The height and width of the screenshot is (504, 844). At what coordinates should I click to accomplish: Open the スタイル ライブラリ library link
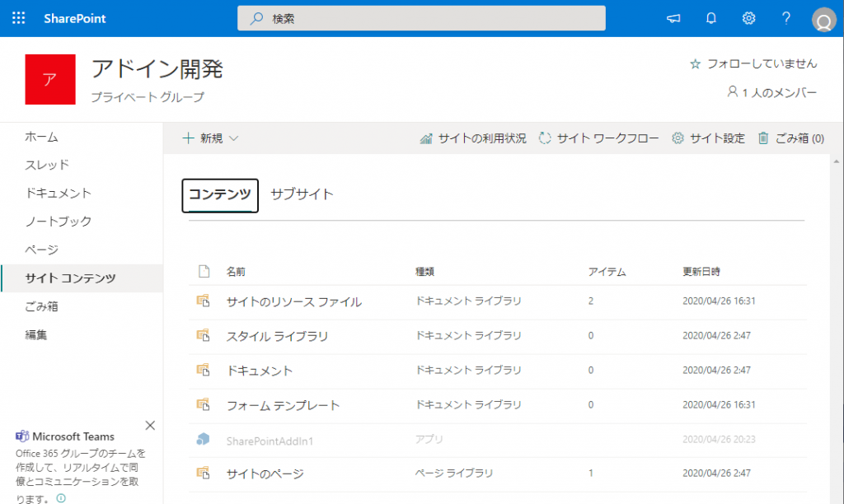tap(277, 336)
